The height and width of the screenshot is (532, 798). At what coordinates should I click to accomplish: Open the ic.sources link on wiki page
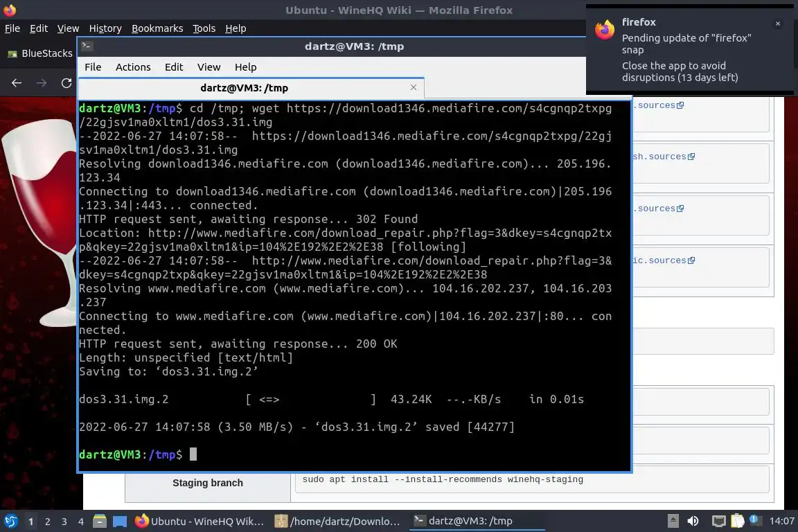pos(664,260)
